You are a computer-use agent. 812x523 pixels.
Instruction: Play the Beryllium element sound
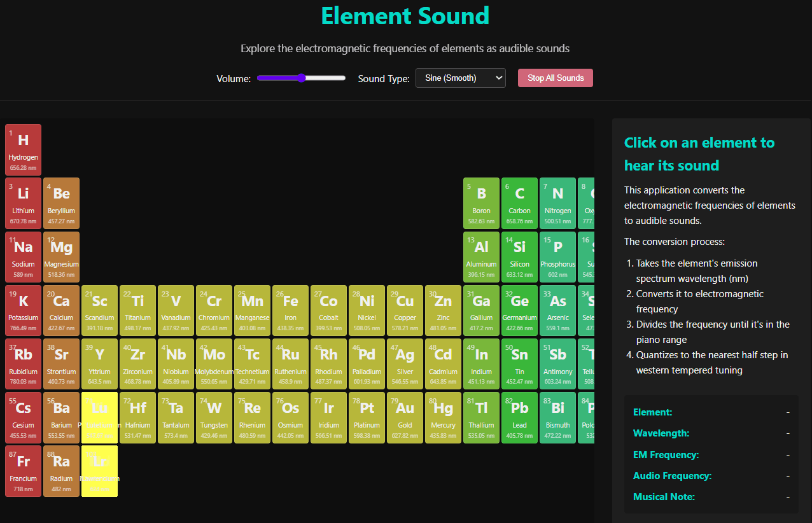61,203
